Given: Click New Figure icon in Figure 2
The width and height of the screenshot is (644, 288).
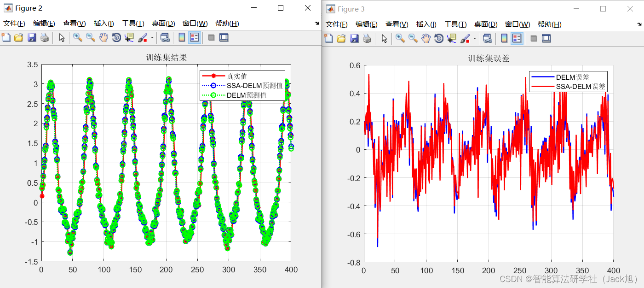Looking at the screenshot, I should [x=6, y=38].
